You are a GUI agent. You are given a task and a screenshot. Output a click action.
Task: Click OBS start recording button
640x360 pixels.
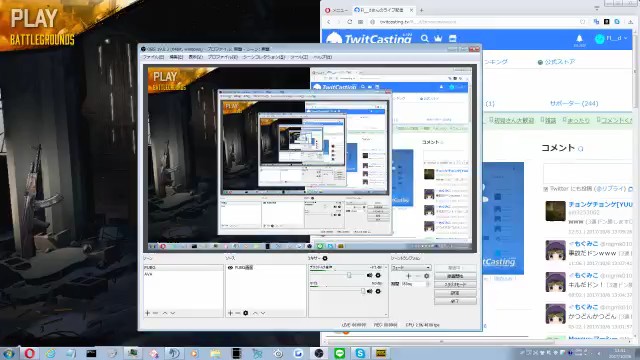455,276
